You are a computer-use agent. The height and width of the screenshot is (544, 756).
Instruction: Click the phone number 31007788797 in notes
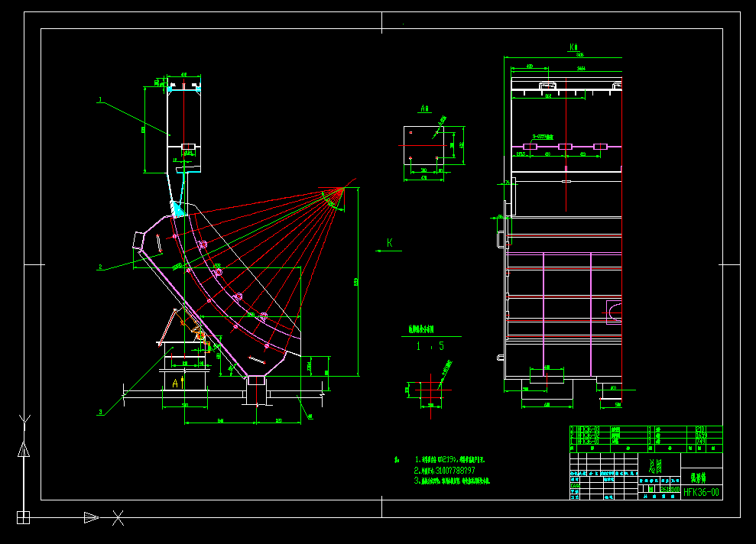[x=457, y=470]
